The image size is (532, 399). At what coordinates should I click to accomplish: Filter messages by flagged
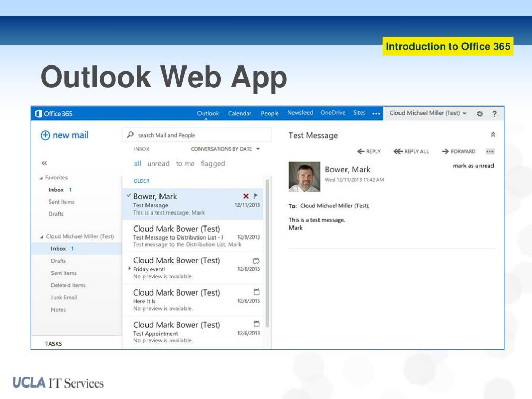click(x=212, y=164)
